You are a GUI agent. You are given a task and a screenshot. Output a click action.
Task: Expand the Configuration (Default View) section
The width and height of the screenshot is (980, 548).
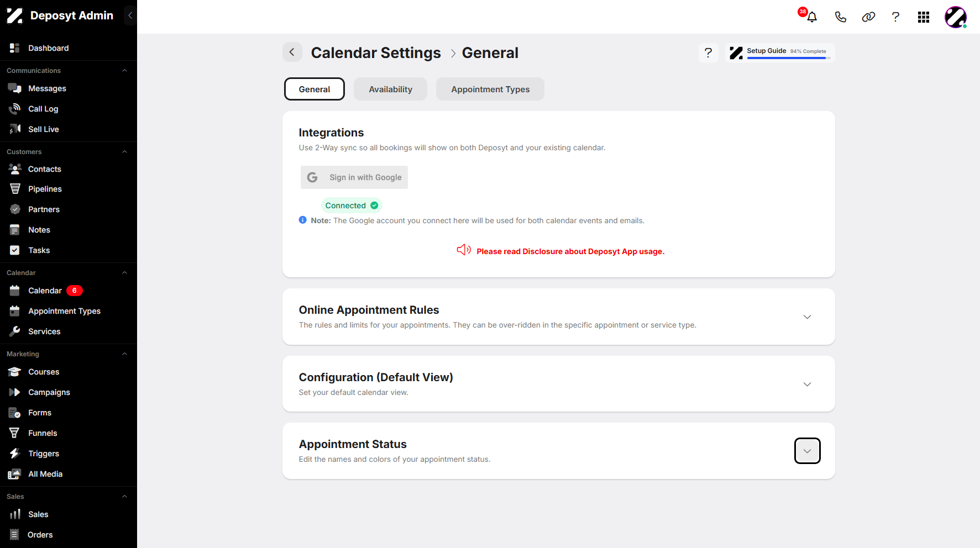(807, 384)
